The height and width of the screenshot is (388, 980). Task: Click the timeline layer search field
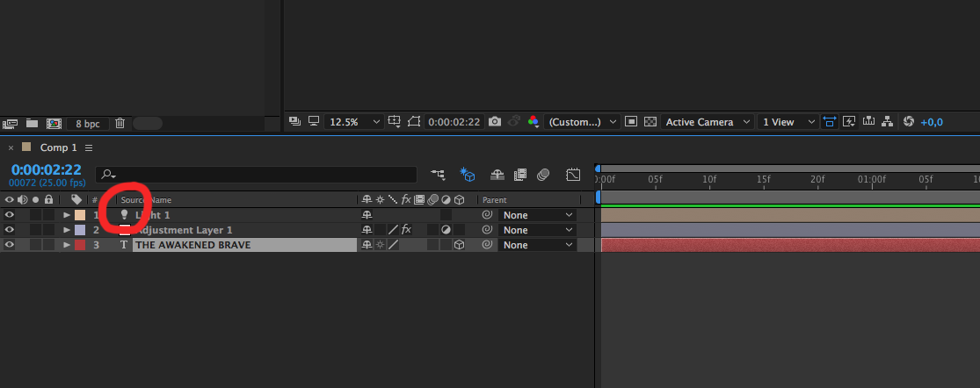[x=256, y=175]
